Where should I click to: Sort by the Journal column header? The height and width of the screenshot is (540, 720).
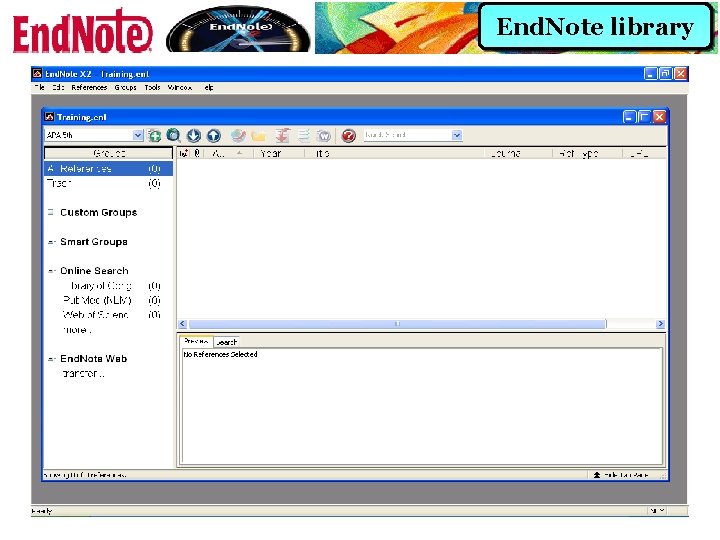click(519, 153)
